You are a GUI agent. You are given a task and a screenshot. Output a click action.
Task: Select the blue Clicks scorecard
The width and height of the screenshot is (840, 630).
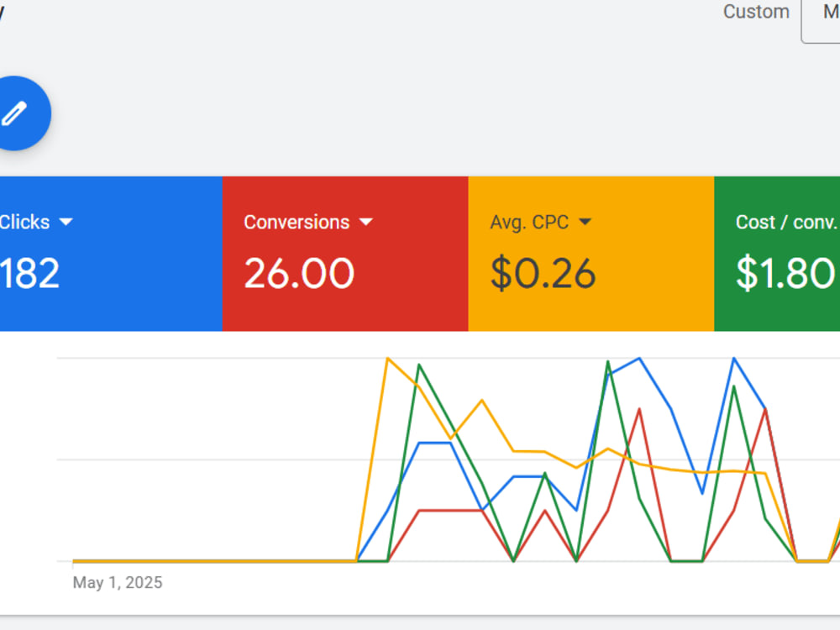point(111,254)
